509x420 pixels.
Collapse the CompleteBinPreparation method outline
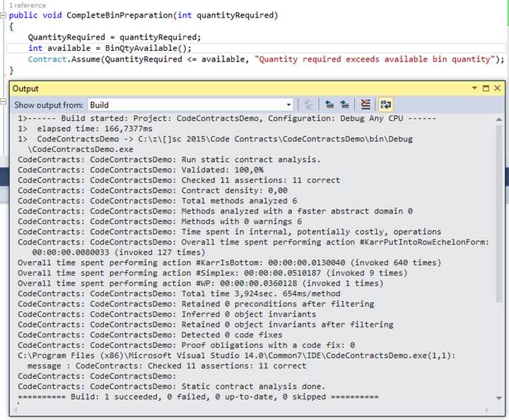click(3, 16)
